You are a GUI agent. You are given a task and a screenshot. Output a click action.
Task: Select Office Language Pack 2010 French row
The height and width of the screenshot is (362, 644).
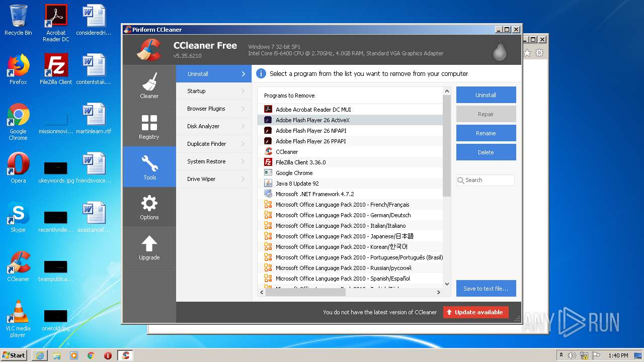pyautogui.click(x=350, y=205)
